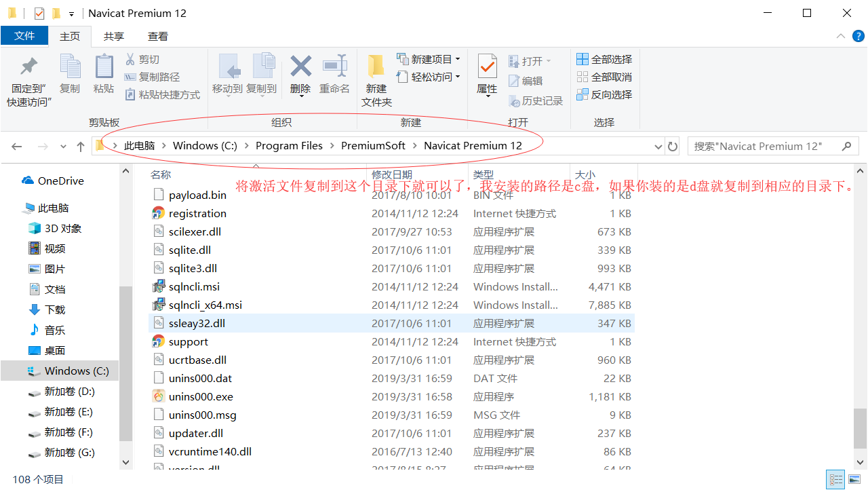Switch to Share (共享) ribbon tab

(x=114, y=37)
